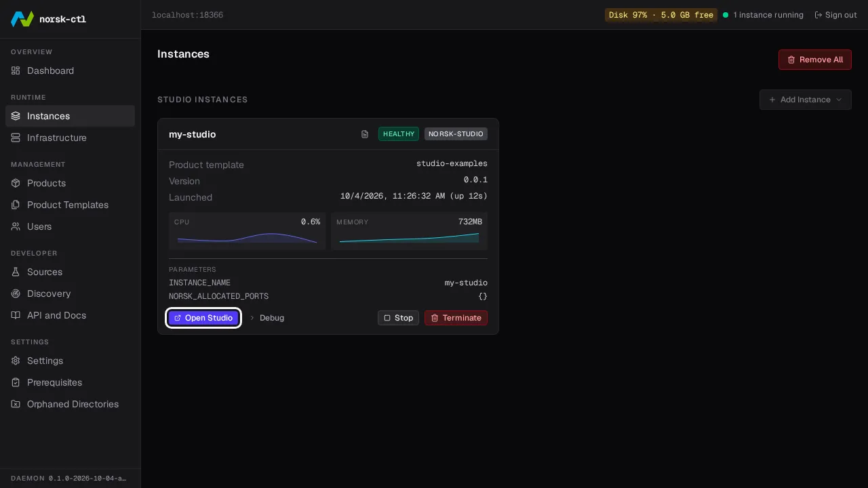Click the my-studio card title
This screenshot has height=488, width=868.
193,134
